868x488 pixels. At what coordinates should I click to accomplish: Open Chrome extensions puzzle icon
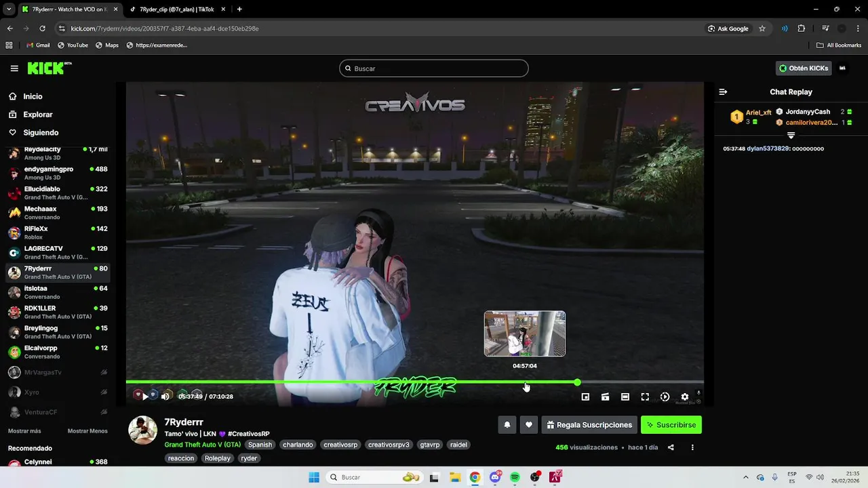(802, 28)
